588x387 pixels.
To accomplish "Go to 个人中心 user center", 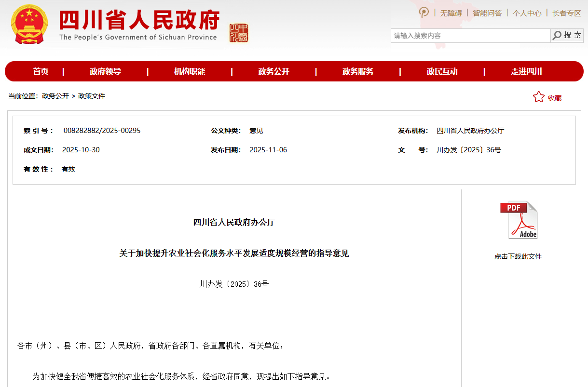I will [x=527, y=13].
